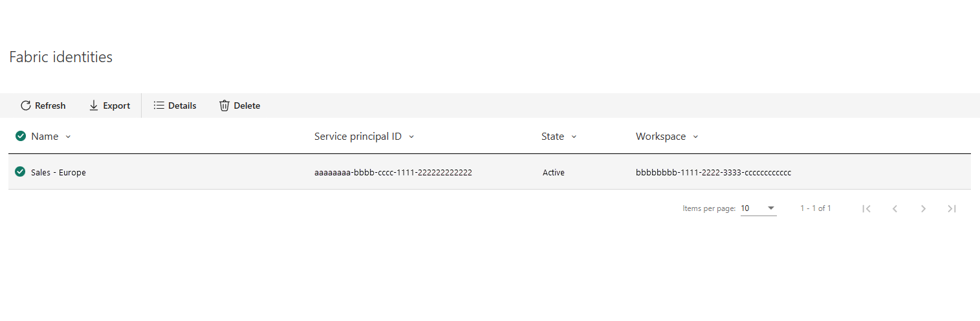Image resolution: width=980 pixels, height=321 pixels.
Task: Click the service principal ID value cell
Action: pos(393,173)
